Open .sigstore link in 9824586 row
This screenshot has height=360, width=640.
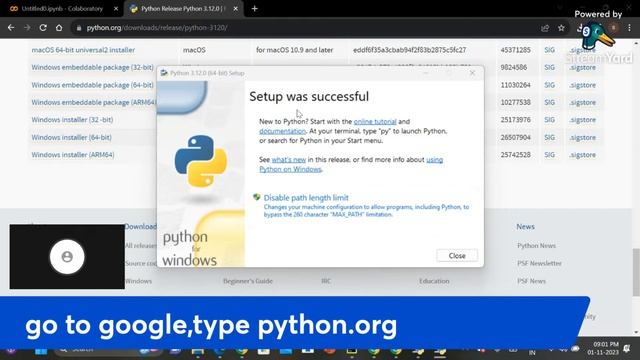pos(582,67)
